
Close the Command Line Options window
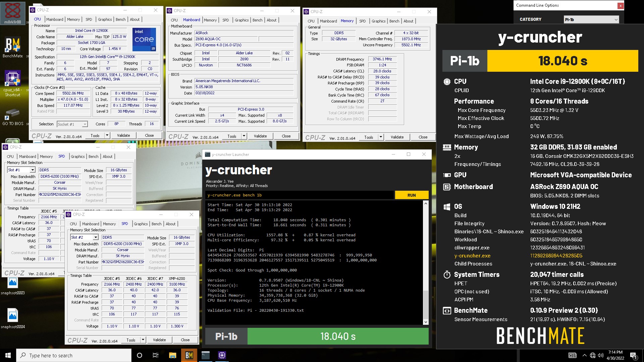click(x=621, y=6)
